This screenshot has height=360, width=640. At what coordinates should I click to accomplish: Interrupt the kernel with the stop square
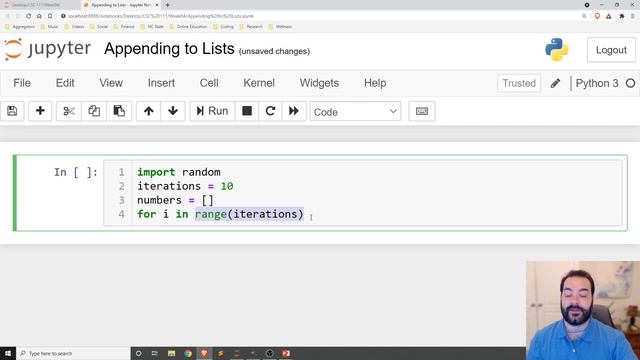pyautogui.click(x=247, y=111)
